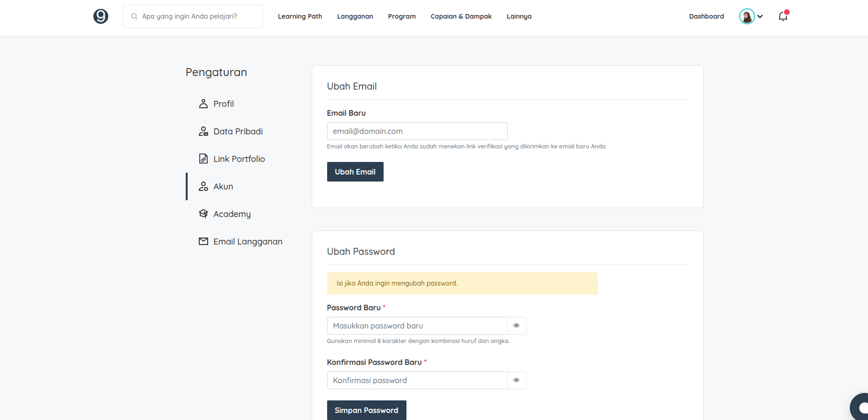Click the Email Langganan envelope icon
Viewport: 868px width, 420px height.
pos(203,241)
